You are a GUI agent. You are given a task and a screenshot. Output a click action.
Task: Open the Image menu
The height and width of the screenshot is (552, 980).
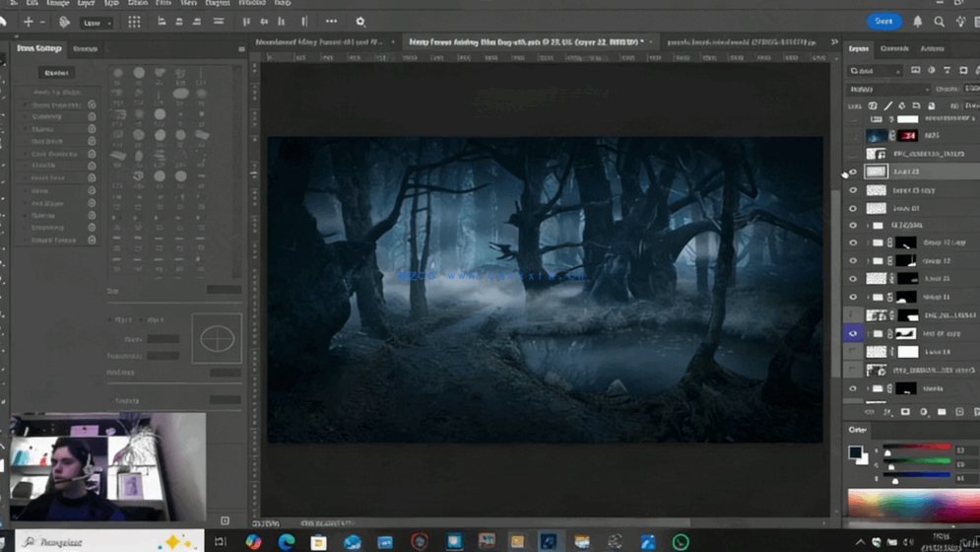57,3
